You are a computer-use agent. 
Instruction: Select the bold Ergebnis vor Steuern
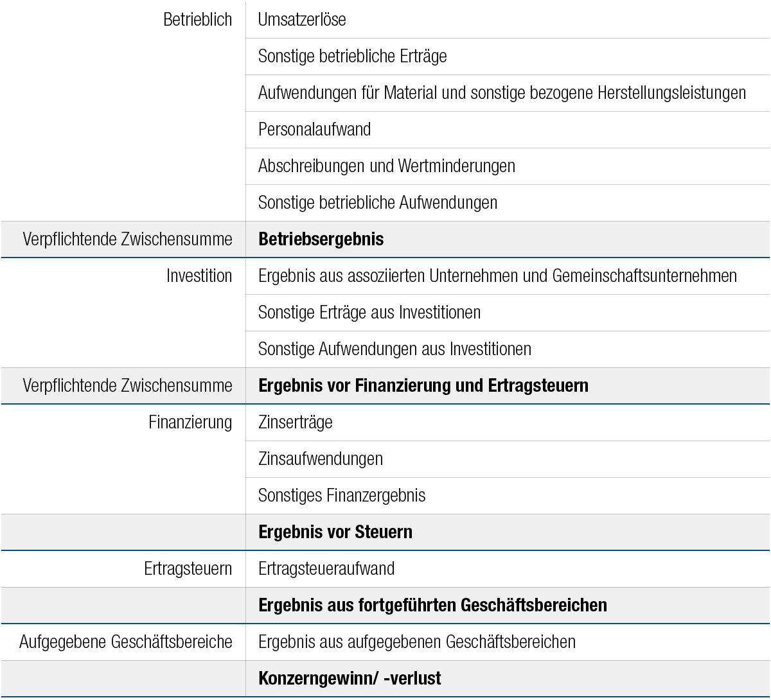[335, 532]
